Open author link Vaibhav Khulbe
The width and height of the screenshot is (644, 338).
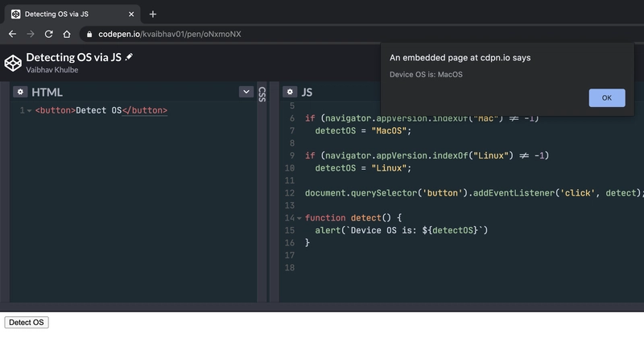[52, 70]
